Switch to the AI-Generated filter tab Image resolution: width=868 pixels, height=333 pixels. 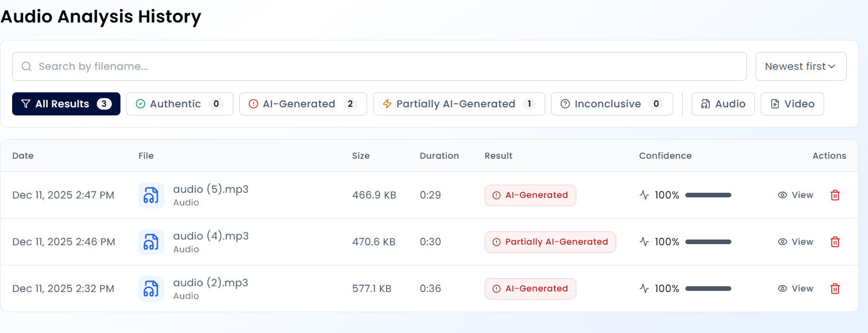pyautogui.click(x=303, y=104)
